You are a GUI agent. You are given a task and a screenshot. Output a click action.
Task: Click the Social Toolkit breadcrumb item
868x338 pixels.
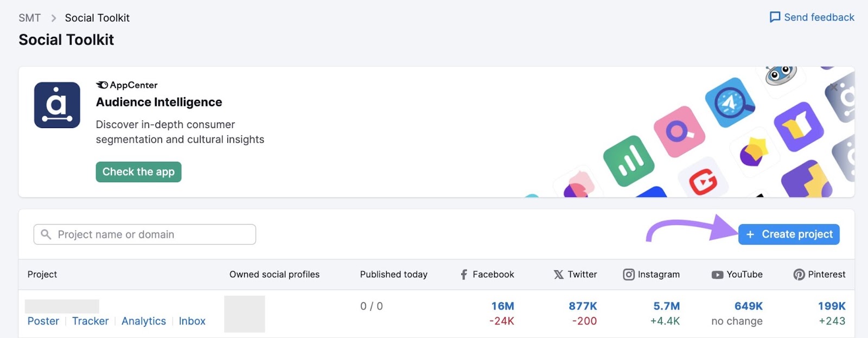97,17
